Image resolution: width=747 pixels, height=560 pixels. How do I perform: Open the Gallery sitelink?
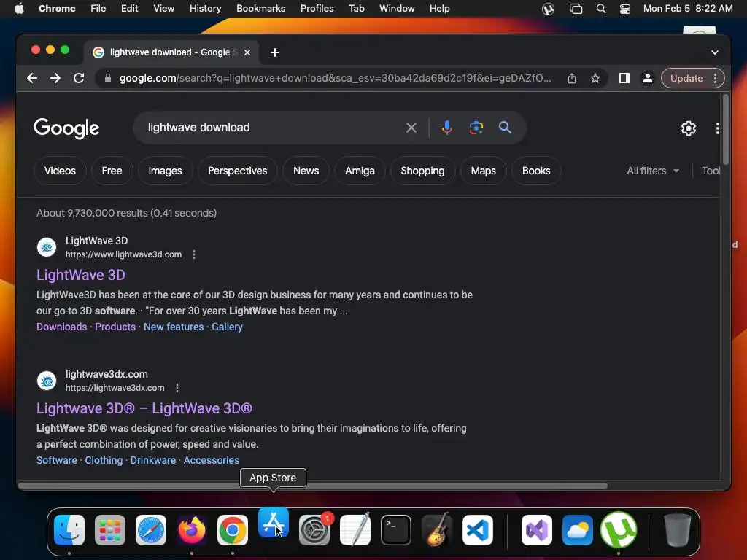(x=228, y=327)
